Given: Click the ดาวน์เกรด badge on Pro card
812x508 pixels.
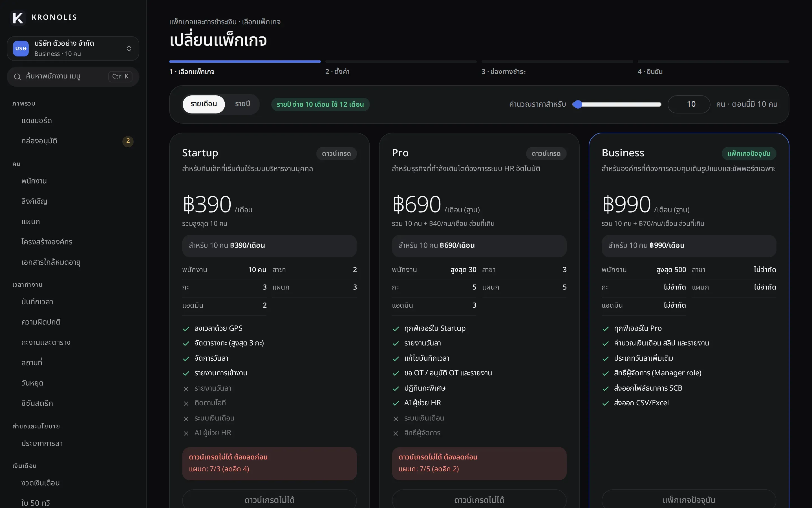Looking at the screenshot, I should pyautogui.click(x=546, y=154).
